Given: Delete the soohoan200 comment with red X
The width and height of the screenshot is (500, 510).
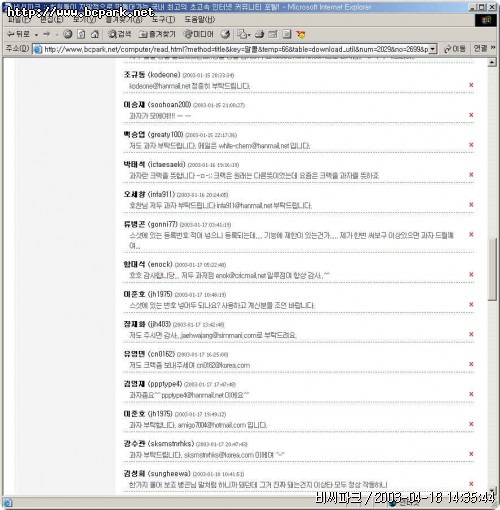Looking at the screenshot, I should [x=471, y=115].
